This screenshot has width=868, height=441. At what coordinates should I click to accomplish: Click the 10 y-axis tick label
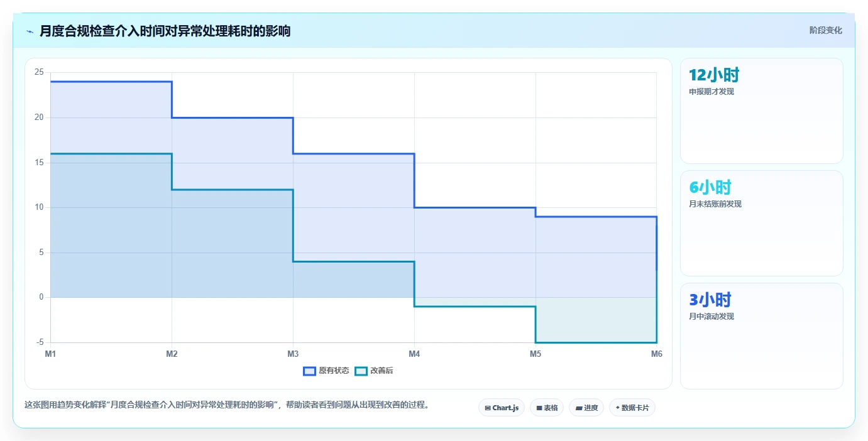[39, 207]
